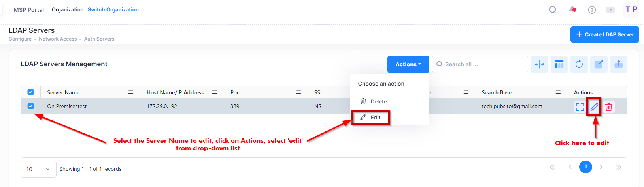Open the notifications bell icon
644x187 pixels.
pos(572,9)
